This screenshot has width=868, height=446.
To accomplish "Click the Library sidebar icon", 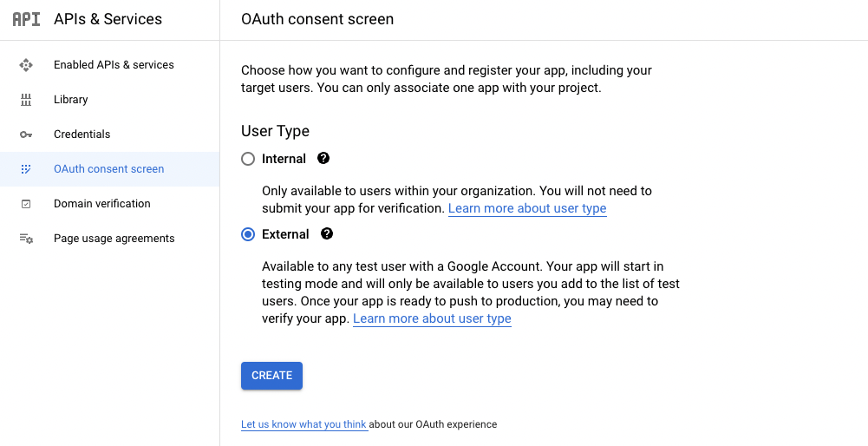I will (x=26, y=100).
